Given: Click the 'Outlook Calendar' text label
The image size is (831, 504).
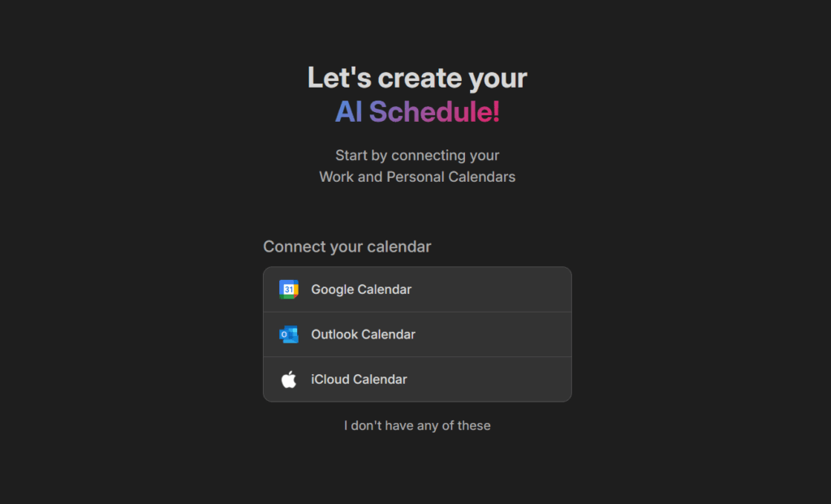Looking at the screenshot, I should pos(364,334).
